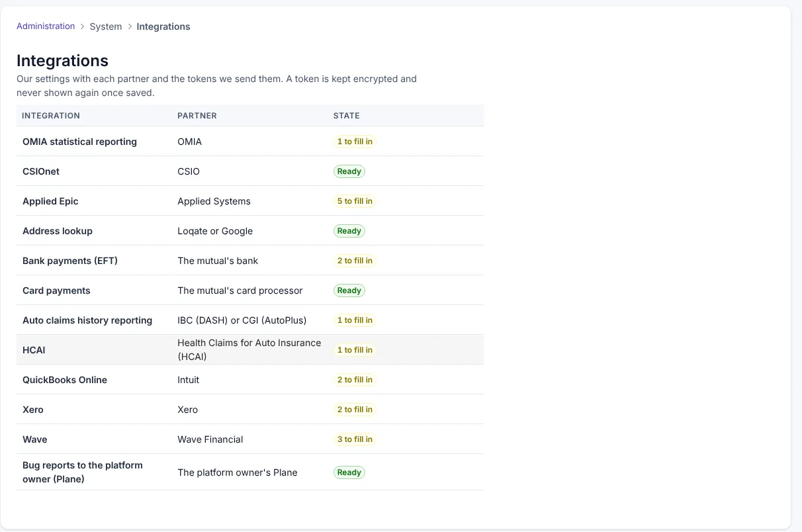This screenshot has width=802, height=532.
Task: Click the Loqate or Google partner cell
Action: pos(215,231)
